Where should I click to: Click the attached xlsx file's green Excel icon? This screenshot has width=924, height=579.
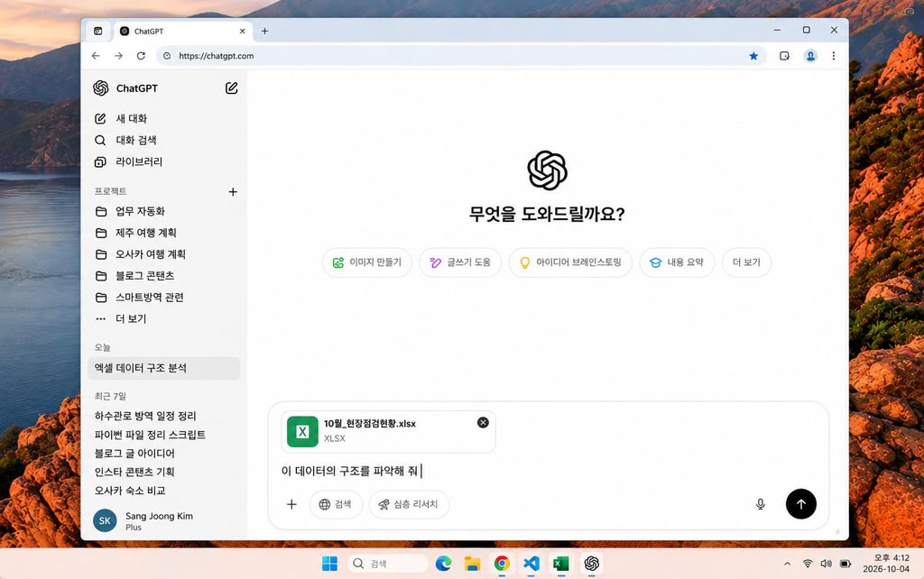click(x=302, y=431)
